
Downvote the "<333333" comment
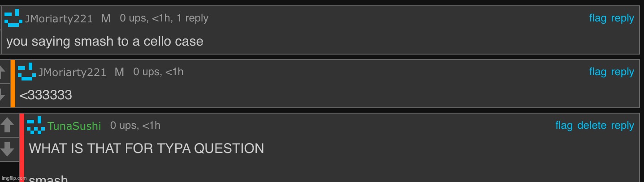pos(2,94)
